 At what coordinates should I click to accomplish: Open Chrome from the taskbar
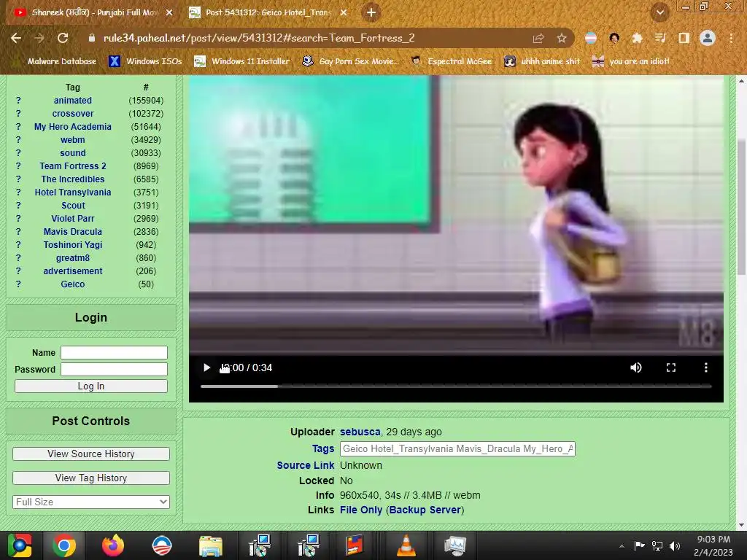pos(64,545)
